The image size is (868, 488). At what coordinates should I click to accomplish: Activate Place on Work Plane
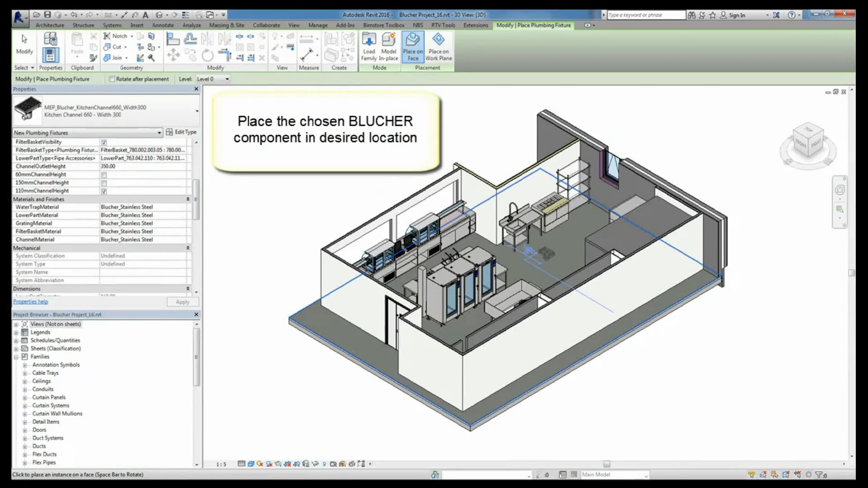coord(438,47)
